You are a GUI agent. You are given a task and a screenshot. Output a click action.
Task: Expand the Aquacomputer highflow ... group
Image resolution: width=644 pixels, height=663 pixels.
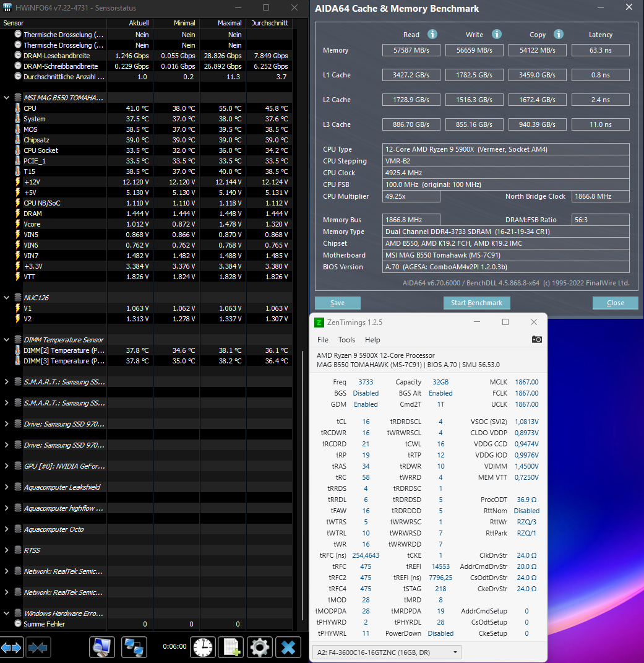click(x=6, y=508)
